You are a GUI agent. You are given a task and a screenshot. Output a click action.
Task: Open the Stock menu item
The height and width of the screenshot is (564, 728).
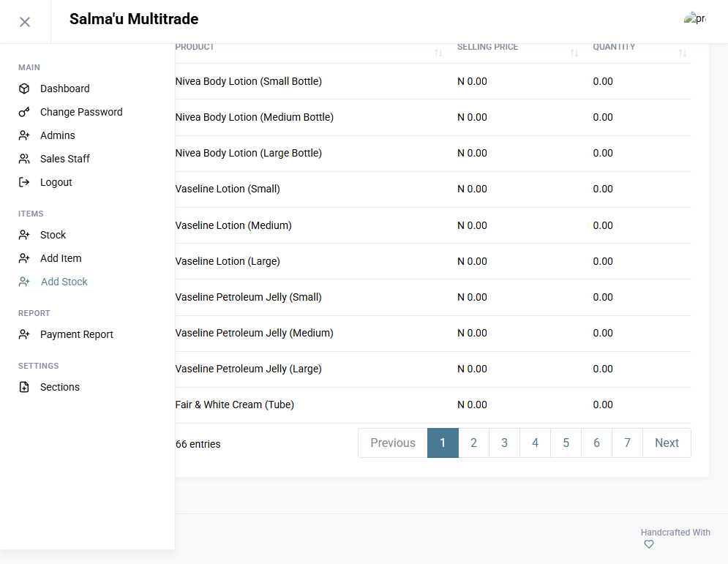tap(53, 235)
